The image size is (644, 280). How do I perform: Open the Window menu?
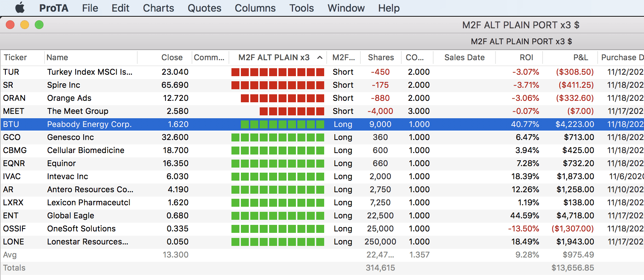point(346,8)
